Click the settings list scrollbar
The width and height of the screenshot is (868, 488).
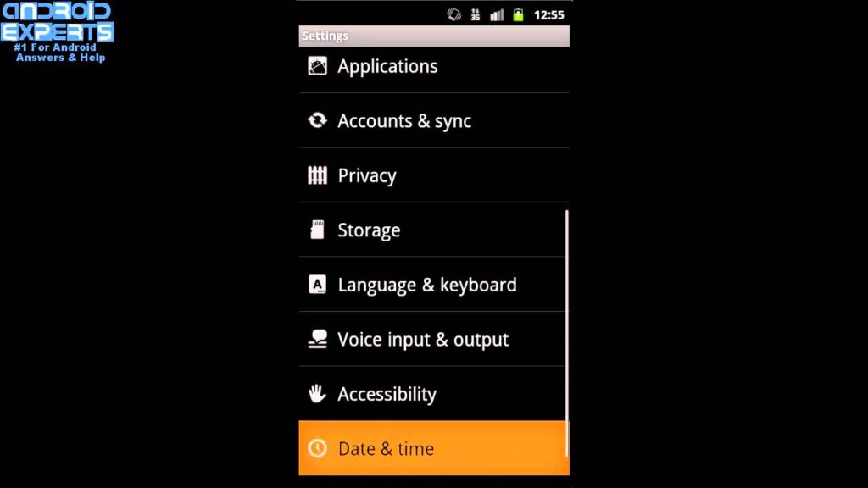(x=567, y=333)
